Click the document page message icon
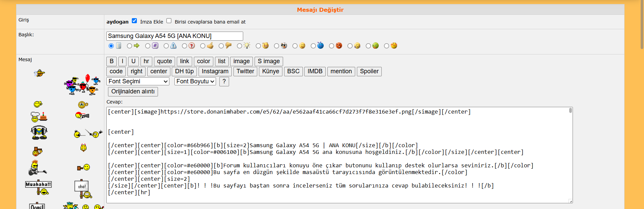The image size is (644, 209). pyautogui.click(x=119, y=46)
